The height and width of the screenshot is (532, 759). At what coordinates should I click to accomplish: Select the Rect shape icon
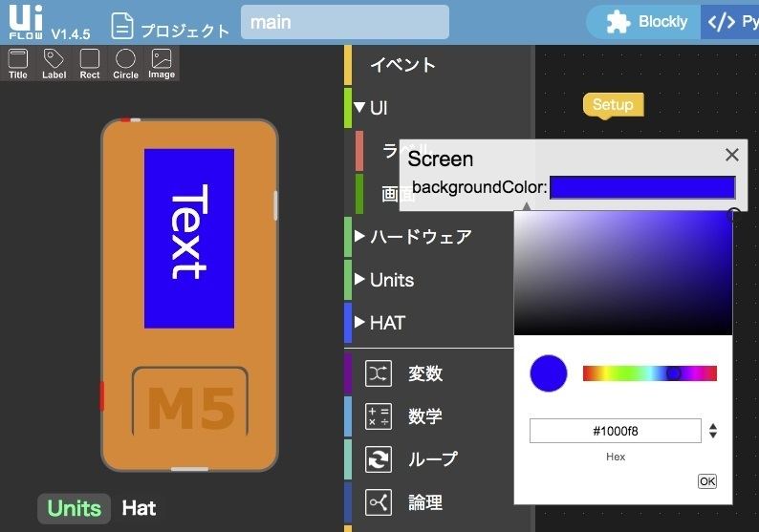click(90, 63)
